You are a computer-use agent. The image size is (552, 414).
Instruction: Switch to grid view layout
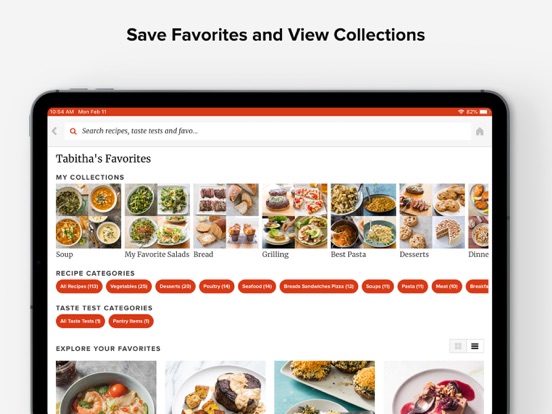[x=458, y=346]
